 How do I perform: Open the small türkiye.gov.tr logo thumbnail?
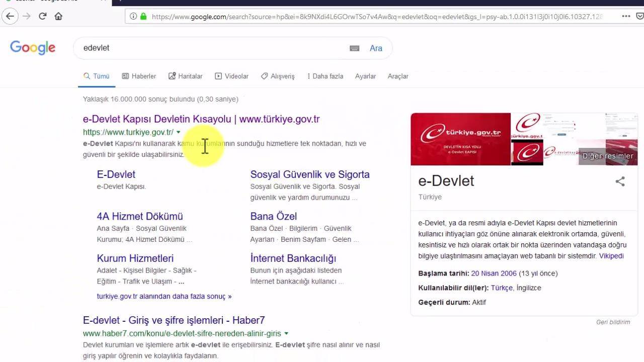tap(527, 126)
